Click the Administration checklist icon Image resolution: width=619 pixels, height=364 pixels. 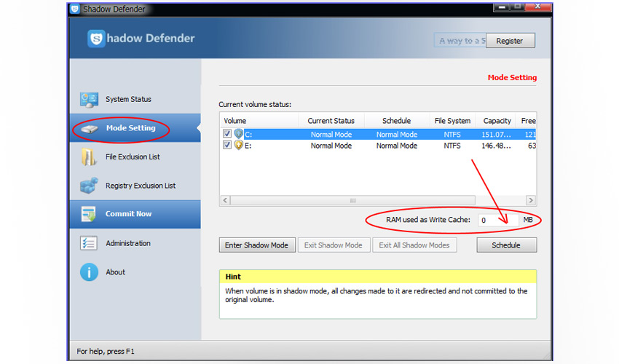tap(88, 243)
